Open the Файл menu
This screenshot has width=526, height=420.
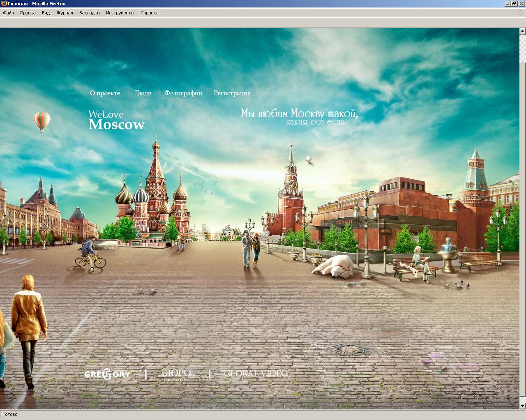coord(8,13)
